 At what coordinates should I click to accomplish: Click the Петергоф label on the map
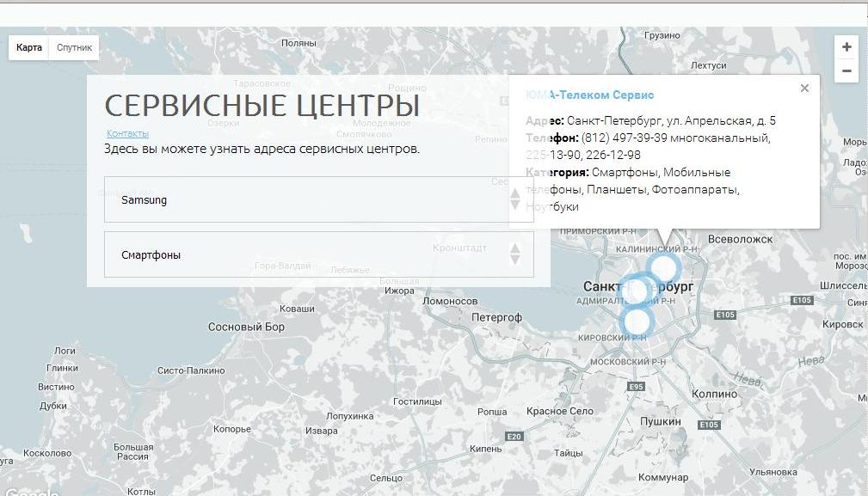click(x=496, y=317)
